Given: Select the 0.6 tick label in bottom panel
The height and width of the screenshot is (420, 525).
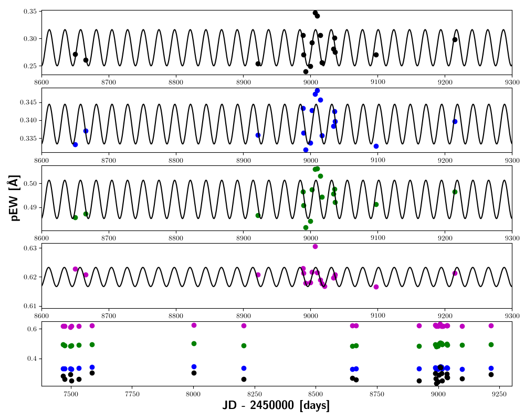Looking at the screenshot, I should pos(32,329).
